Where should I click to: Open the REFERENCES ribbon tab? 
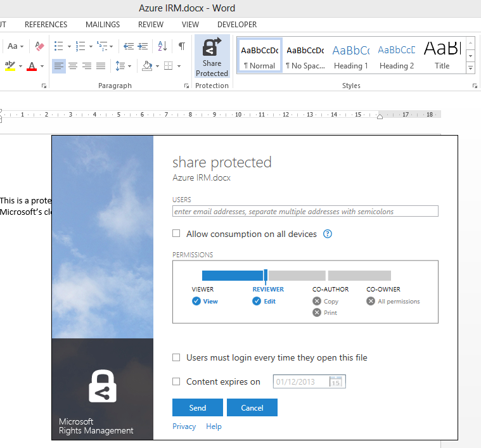tap(46, 25)
